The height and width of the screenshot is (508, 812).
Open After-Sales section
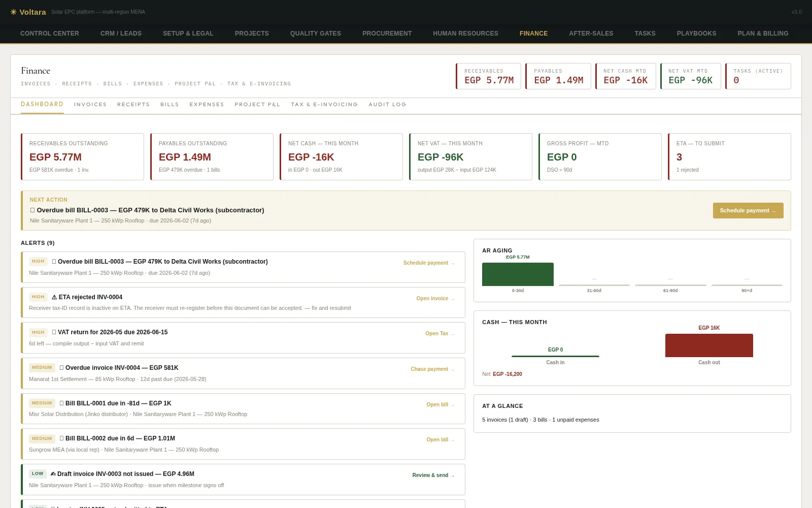(591, 34)
